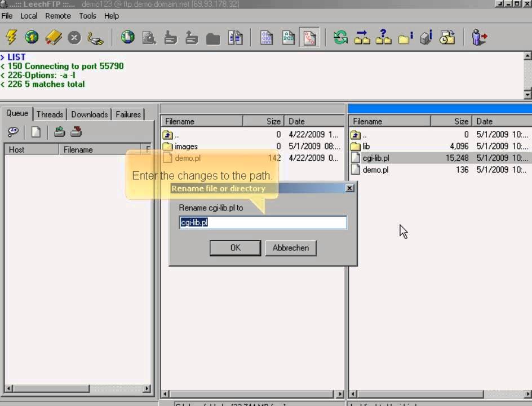Image resolution: width=532 pixels, height=406 pixels.
Task: Click the grey X abort icon
Action: (x=74, y=37)
